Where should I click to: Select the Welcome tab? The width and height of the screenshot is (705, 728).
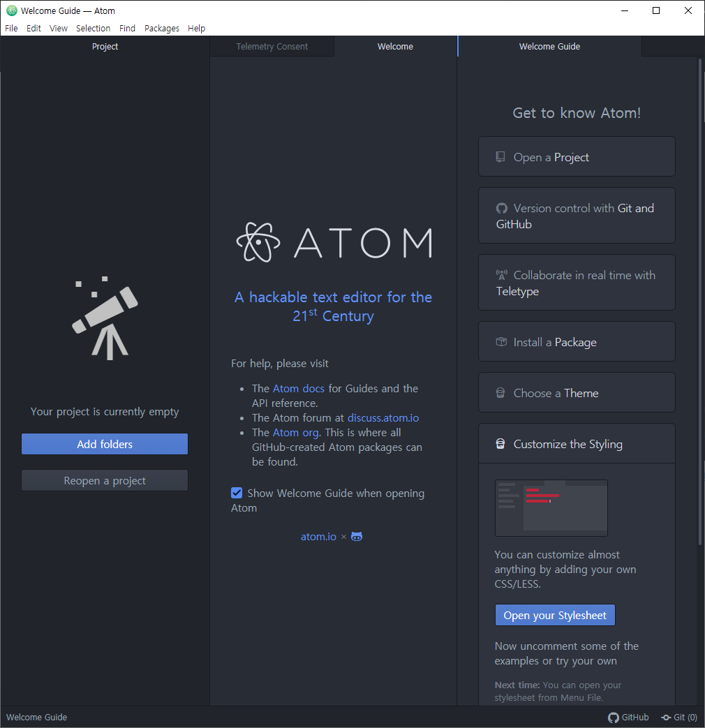click(395, 47)
